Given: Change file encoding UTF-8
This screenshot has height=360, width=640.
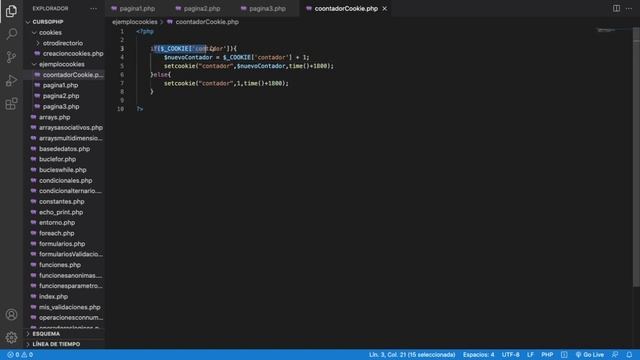Looking at the screenshot, I should click(x=511, y=355).
